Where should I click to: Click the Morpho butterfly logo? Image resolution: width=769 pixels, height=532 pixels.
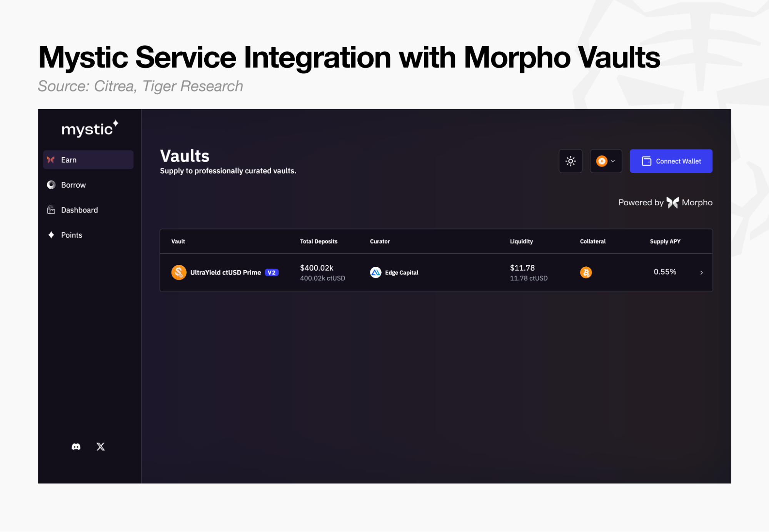click(x=672, y=203)
